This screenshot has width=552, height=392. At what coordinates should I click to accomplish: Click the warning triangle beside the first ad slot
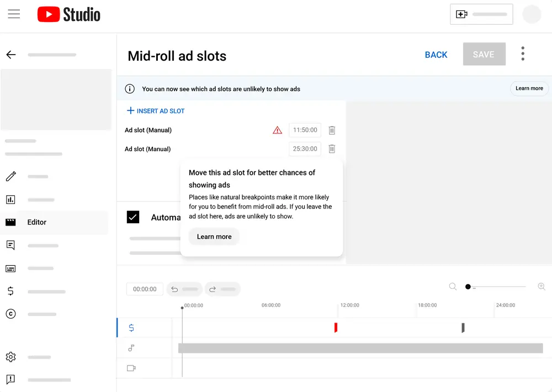tap(277, 130)
